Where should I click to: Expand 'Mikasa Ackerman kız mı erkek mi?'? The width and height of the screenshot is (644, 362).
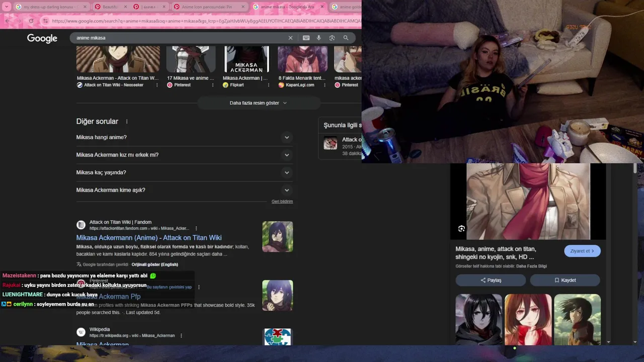[x=184, y=155]
